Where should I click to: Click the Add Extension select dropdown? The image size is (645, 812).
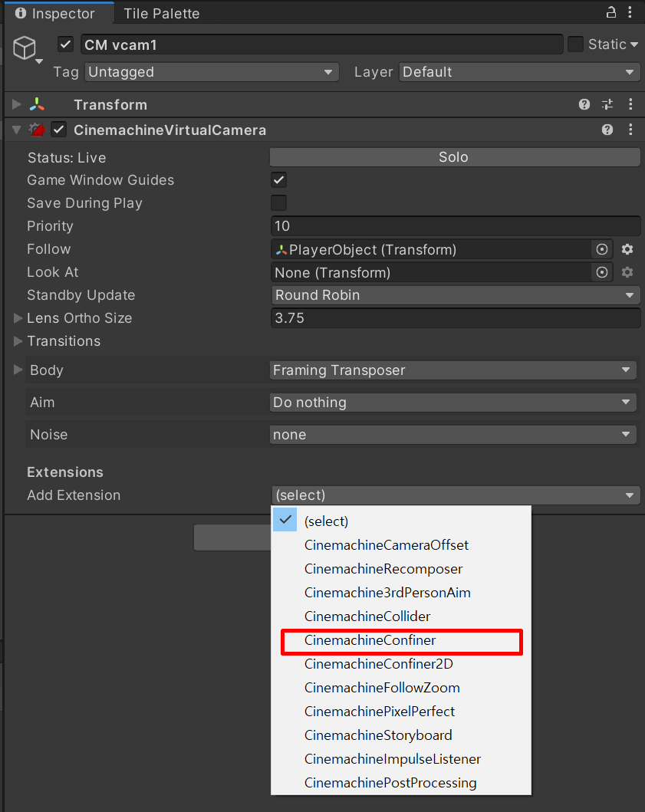456,495
